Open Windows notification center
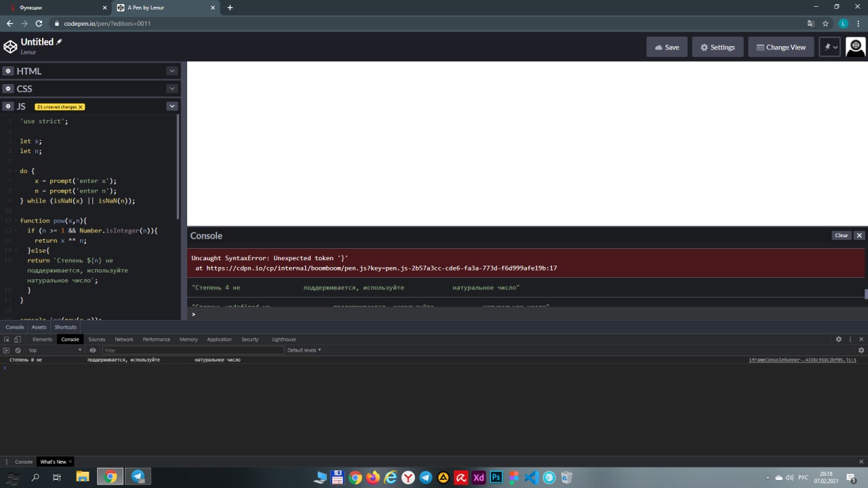The width and height of the screenshot is (868, 488). (850, 477)
